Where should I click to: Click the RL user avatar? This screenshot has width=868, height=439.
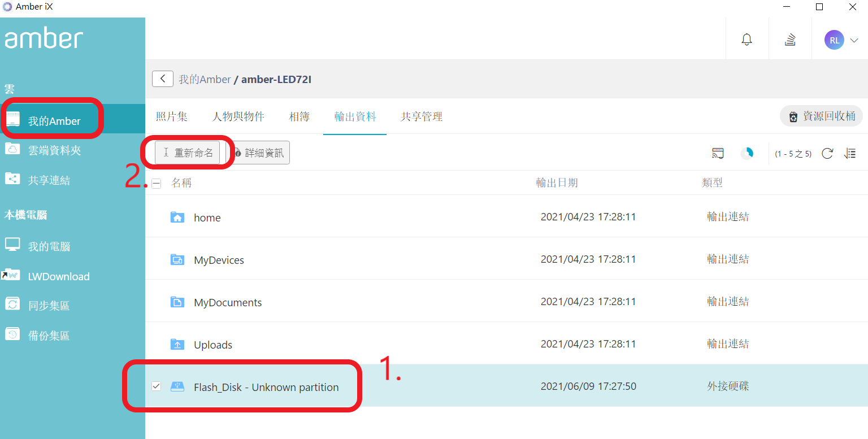point(834,40)
